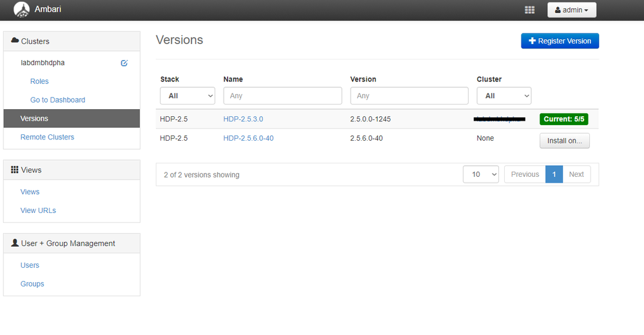The height and width of the screenshot is (335, 644).
Task: Open Users in the sidebar
Action: point(30,265)
